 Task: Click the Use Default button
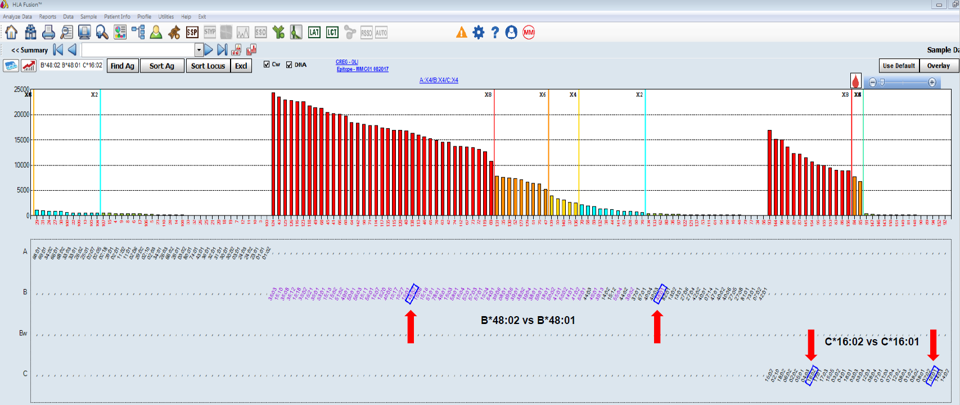(898, 66)
